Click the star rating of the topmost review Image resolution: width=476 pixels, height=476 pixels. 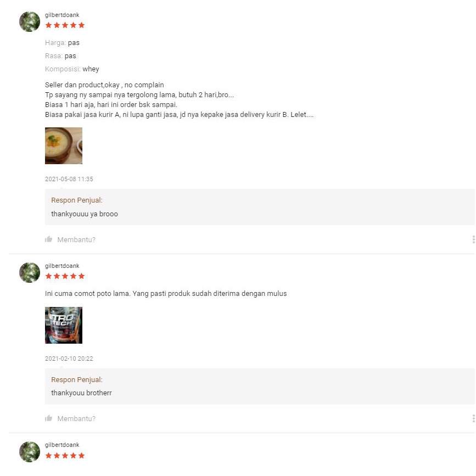click(x=65, y=25)
